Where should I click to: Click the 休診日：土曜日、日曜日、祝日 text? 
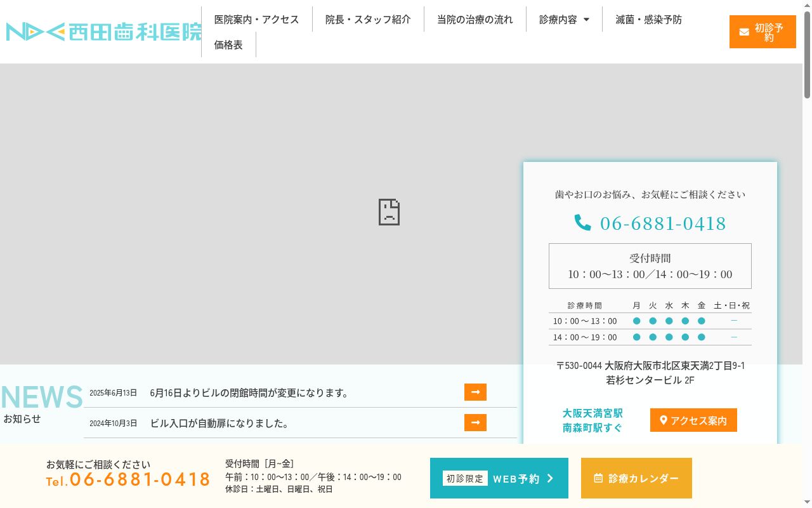[279, 489]
